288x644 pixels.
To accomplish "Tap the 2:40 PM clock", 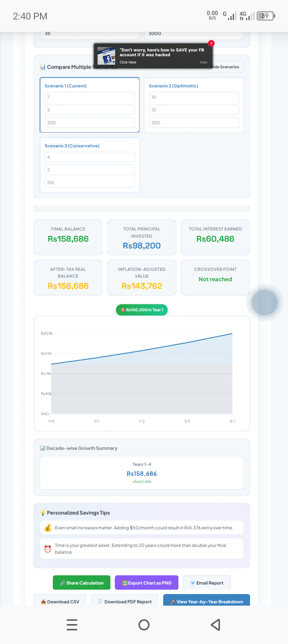I will [x=30, y=16].
